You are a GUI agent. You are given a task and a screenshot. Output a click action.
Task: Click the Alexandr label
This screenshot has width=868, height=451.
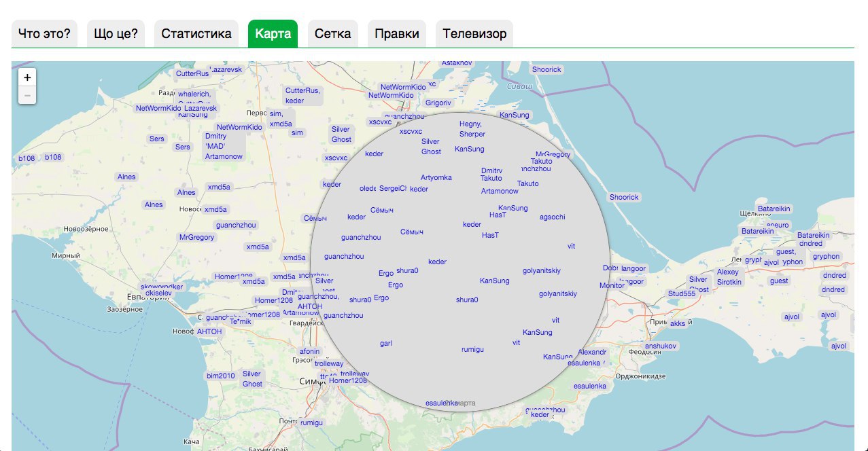[592, 353]
